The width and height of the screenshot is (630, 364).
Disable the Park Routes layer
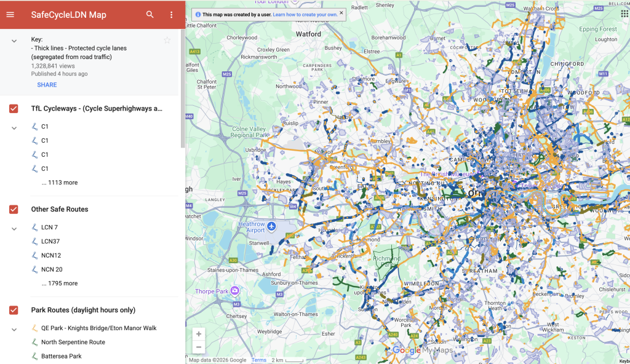[13, 310]
